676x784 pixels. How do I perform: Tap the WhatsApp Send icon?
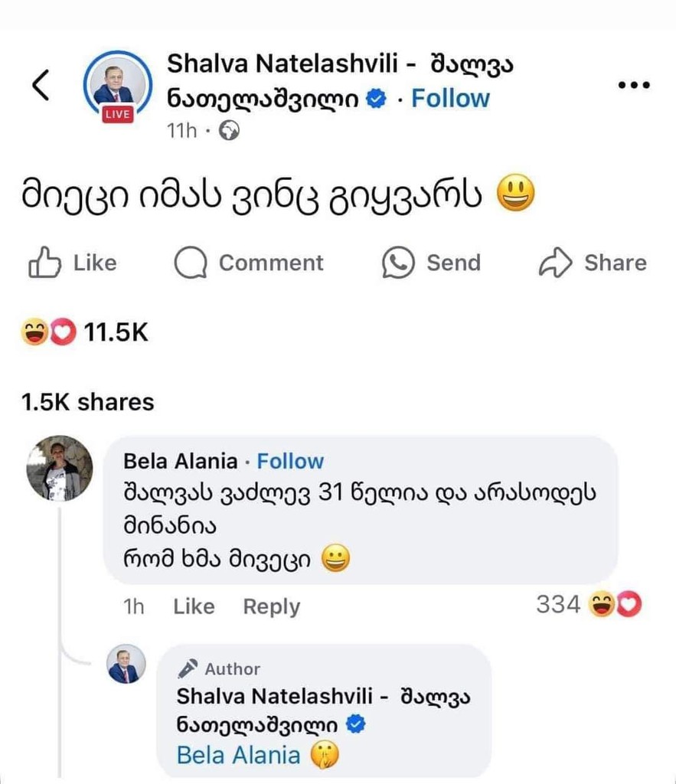pos(398,263)
